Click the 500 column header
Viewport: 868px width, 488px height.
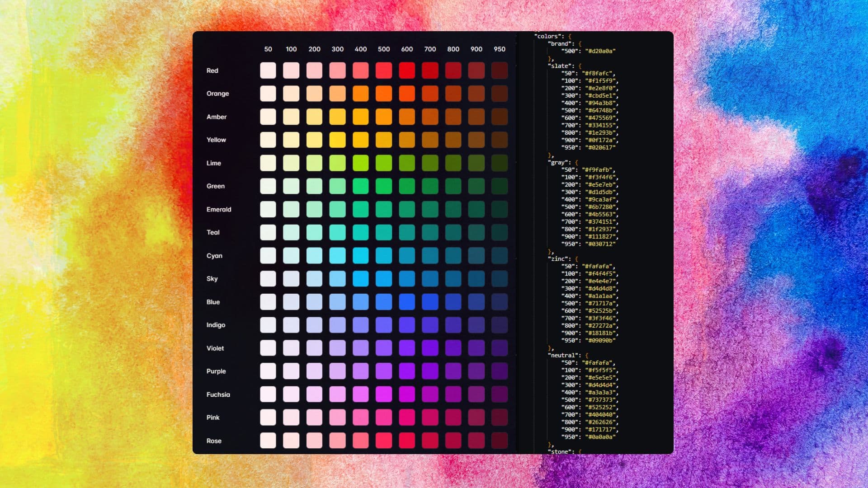pos(383,49)
